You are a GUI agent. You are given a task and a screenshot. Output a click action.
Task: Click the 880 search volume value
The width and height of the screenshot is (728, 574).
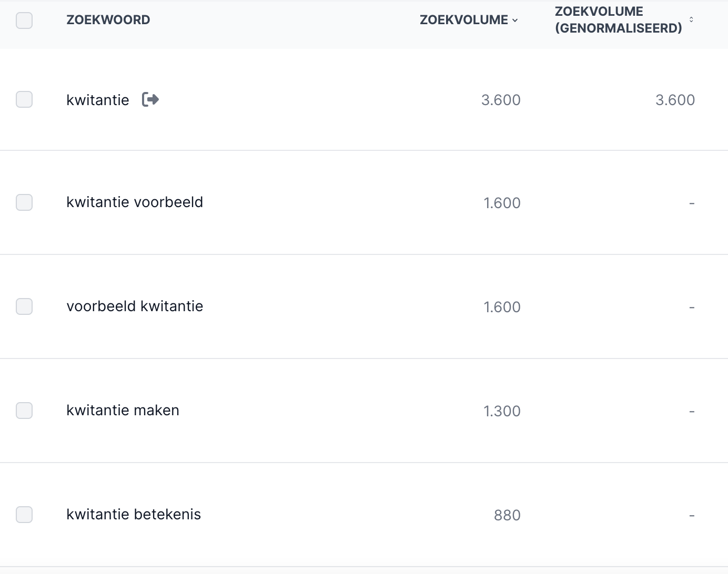[x=507, y=515]
